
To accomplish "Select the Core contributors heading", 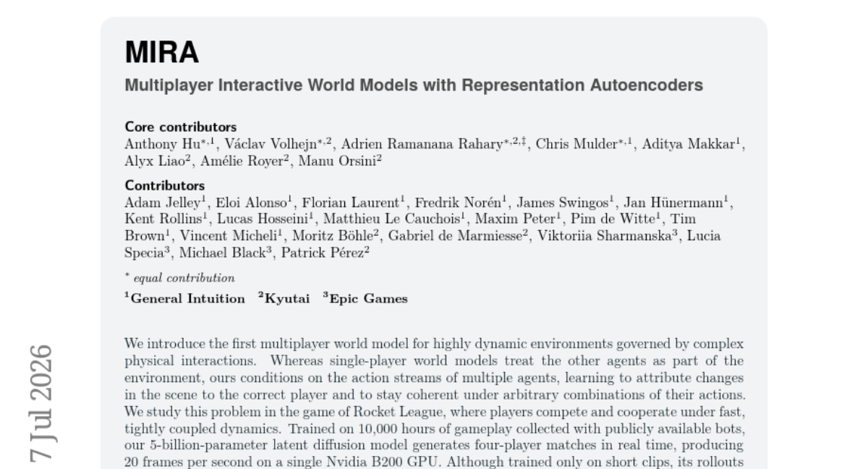I will 181,127.
